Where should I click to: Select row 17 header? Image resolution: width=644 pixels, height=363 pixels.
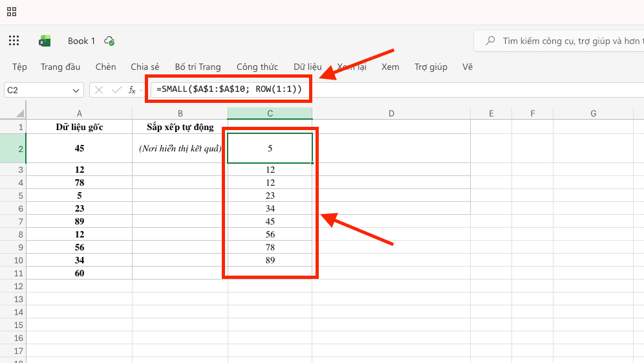click(13, 351)
